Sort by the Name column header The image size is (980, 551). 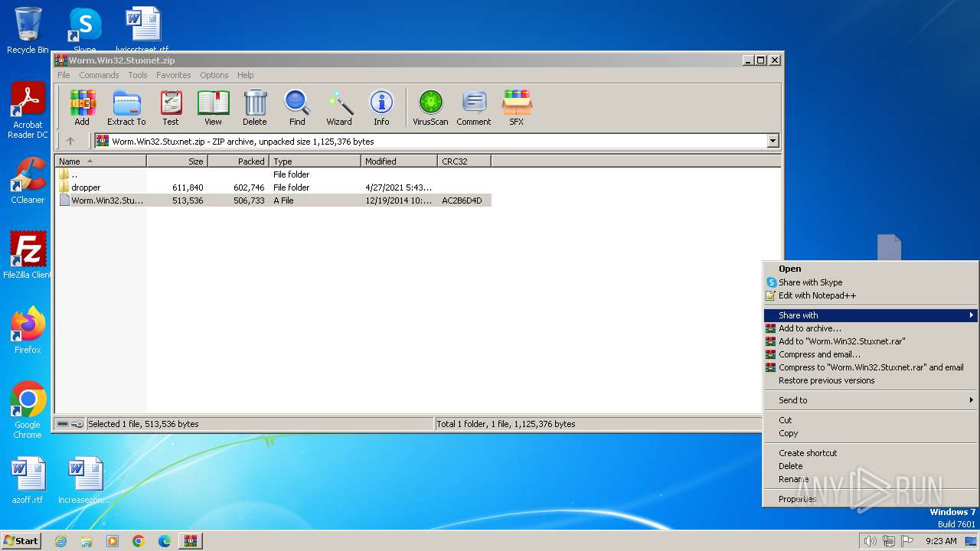point(100,161)
